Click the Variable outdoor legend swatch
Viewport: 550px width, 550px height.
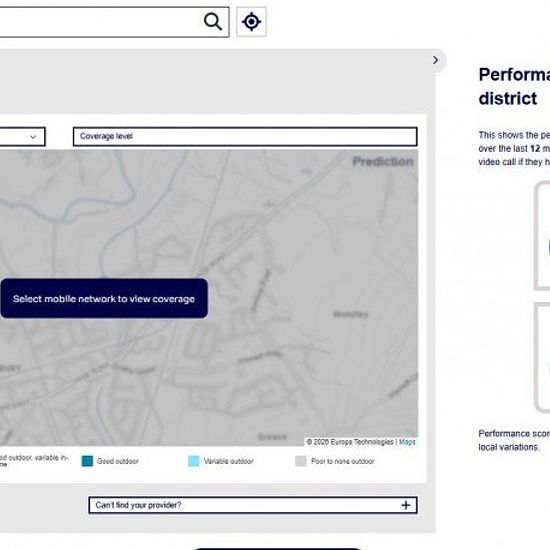pos(194,461)
